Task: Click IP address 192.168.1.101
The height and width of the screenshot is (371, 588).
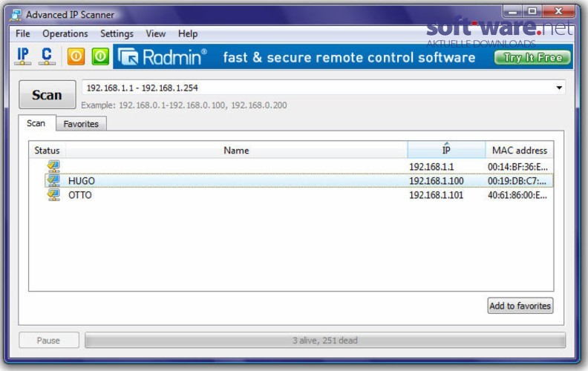Action: point(436,195)
